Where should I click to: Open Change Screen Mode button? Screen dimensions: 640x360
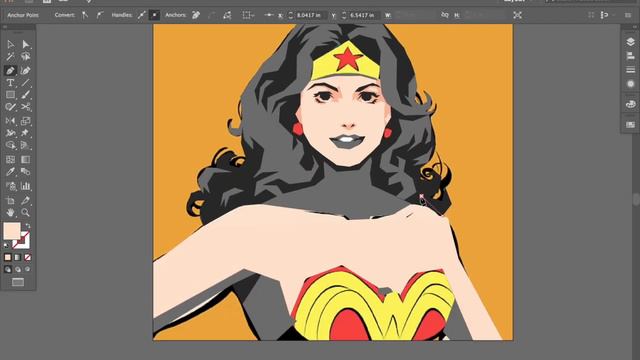18,282
